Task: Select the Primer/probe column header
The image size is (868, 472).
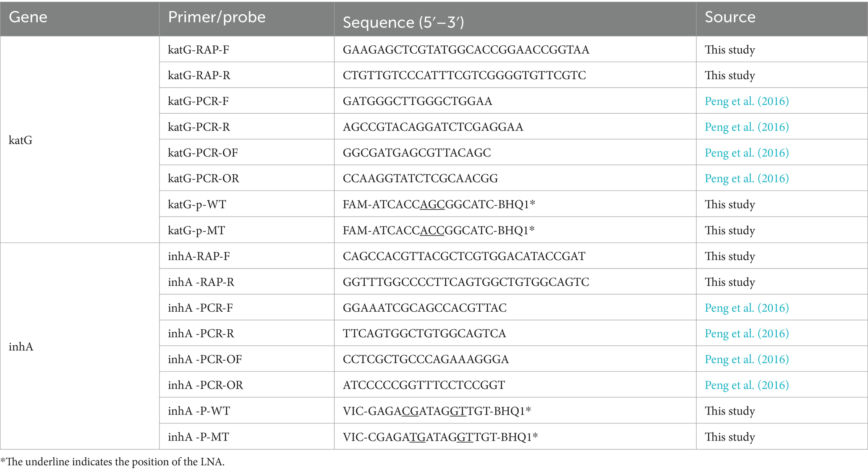Action: [x=217, y=17]
